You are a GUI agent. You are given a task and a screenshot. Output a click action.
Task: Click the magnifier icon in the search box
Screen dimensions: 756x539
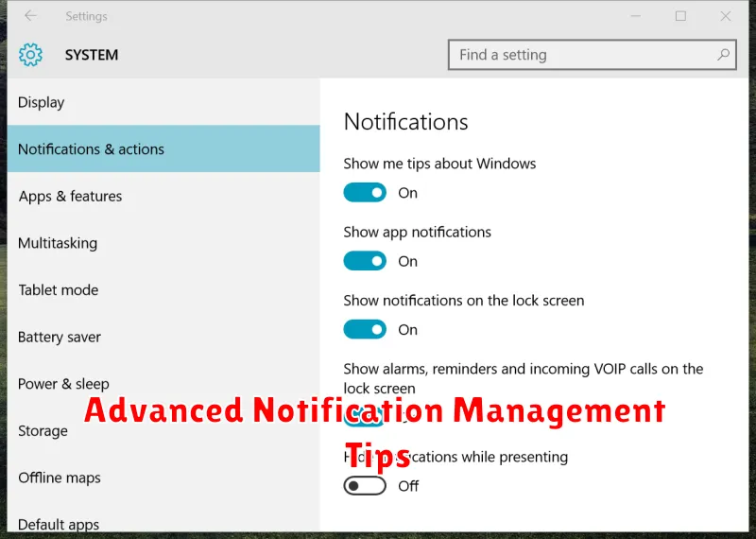[x=723, y=55]
